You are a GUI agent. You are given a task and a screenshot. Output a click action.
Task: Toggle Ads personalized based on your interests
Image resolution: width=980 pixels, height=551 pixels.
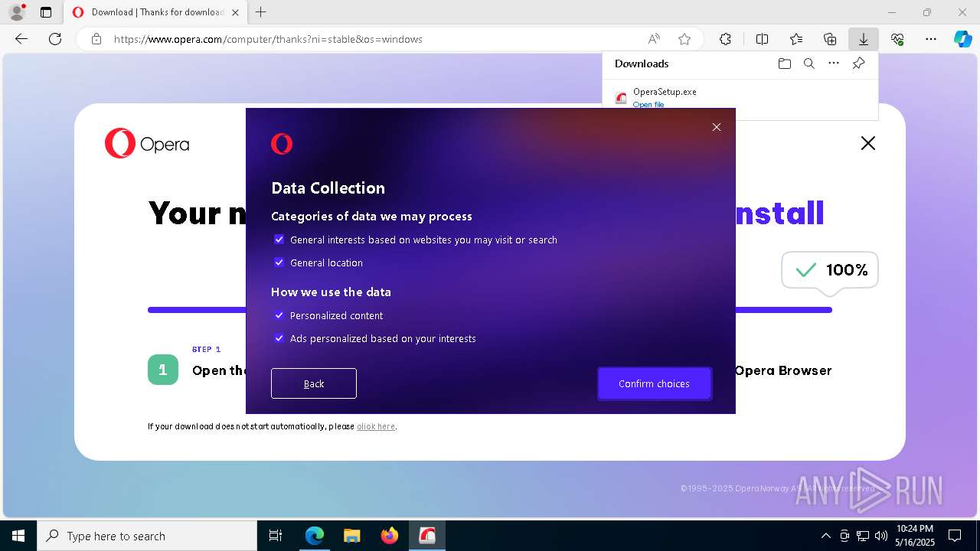point(279,338)
